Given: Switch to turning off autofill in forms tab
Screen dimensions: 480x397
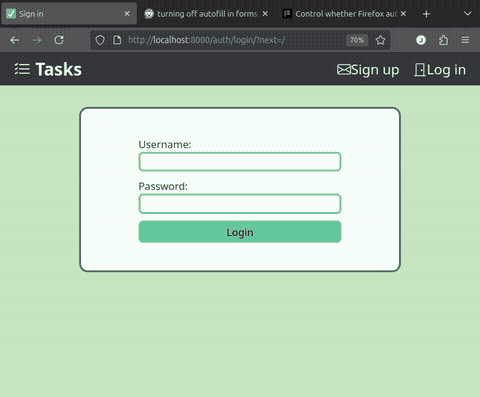Looking at the screenshot, I should [206, 14].
